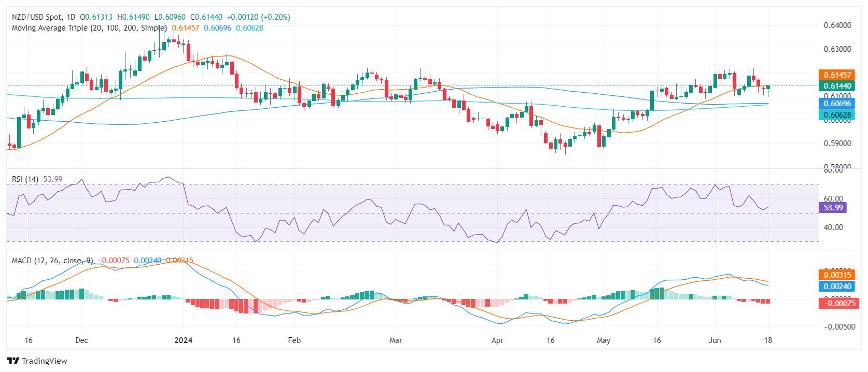Select the RSI (14) indicator label
The height and width of the screenshot is (372, 868).
tap(25, 179)
